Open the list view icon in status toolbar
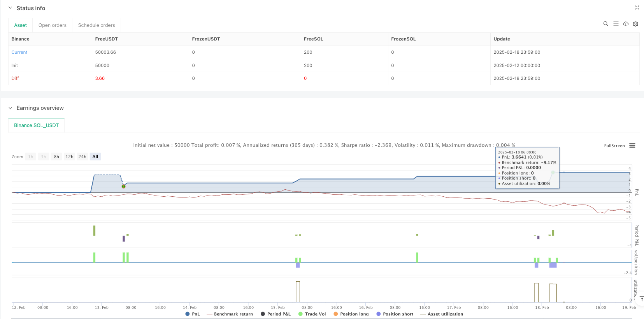Viewport: 644px width, 319px height. (616, 24)
